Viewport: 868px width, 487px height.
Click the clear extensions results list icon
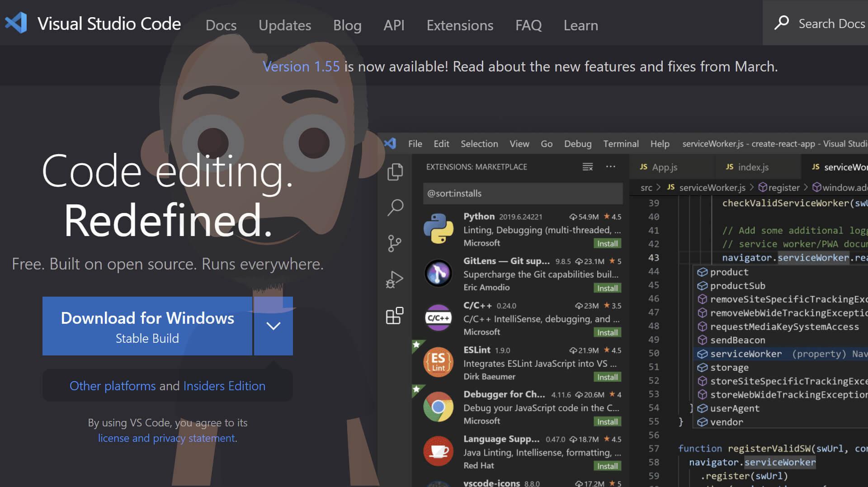(588, 167)
